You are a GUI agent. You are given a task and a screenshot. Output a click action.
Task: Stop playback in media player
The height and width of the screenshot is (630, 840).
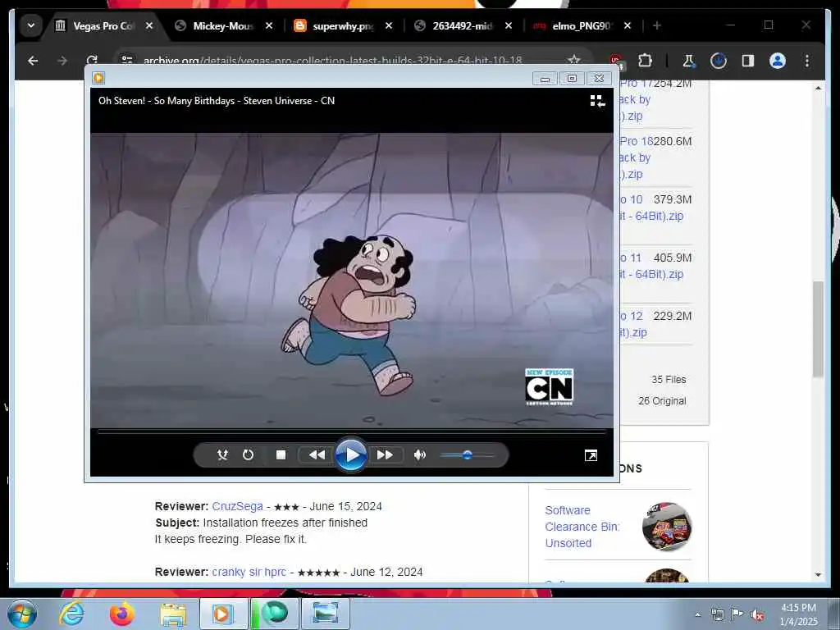281,454
